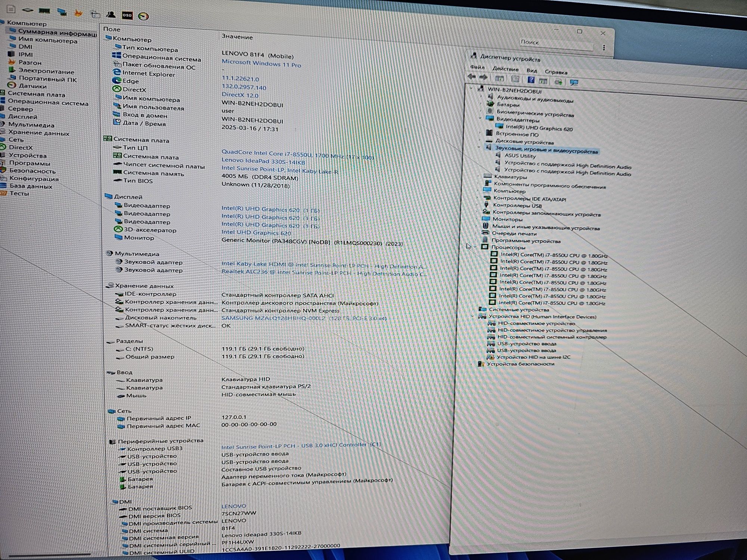
Task: Select Intel(R) UHD Graphics 620 in Device Manager
Action: [x=539, y=128]
